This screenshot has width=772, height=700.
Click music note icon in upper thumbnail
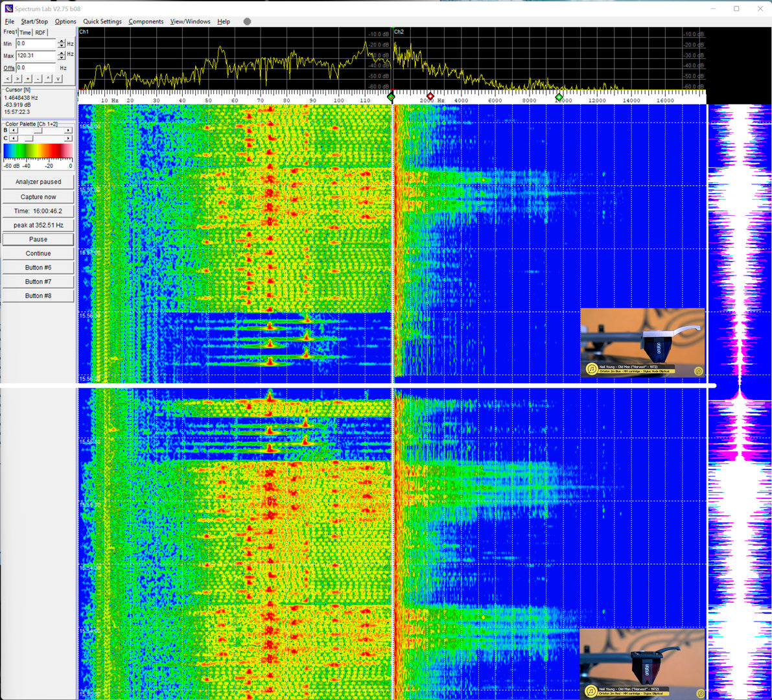[591, 369]
